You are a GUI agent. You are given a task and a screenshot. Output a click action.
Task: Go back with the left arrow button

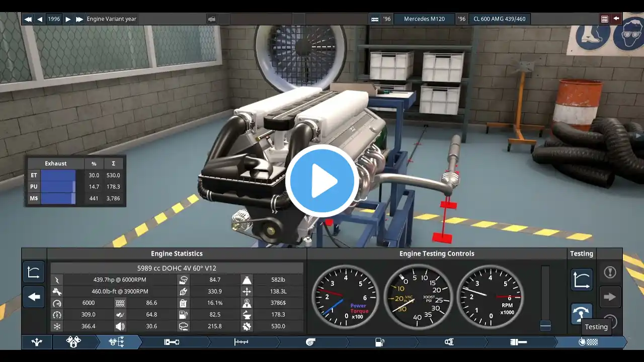34,297
